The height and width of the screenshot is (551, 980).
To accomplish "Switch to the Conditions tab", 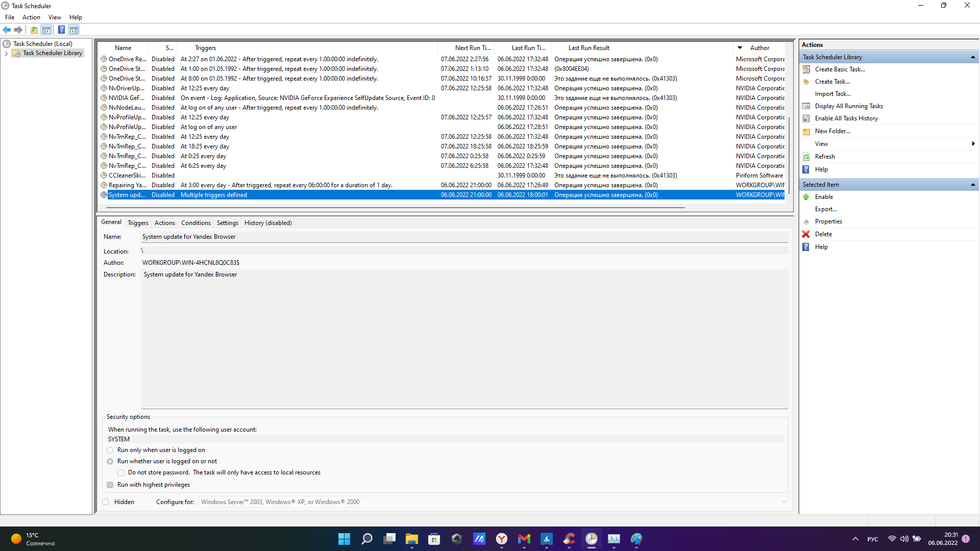I will pyautogui.click(x=196, y=223).
